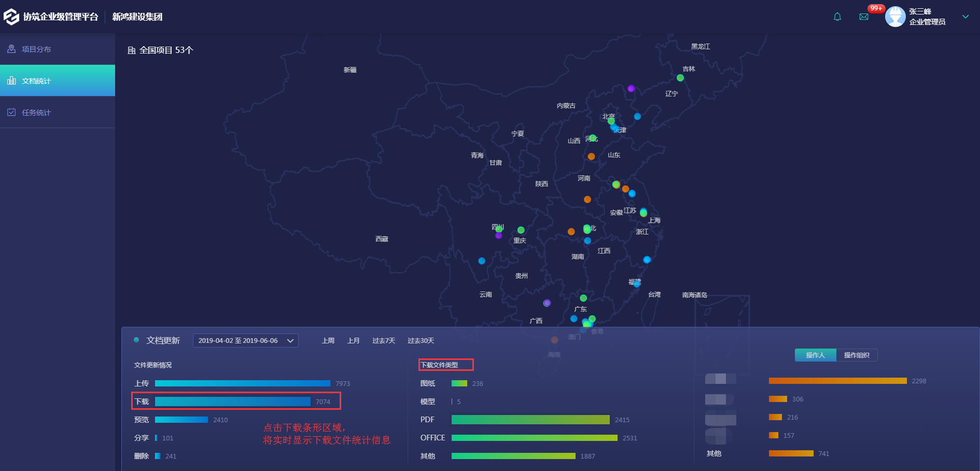This screenshot has height=471, width=980.
Task: Open 任务统计 via its sidebar icon
Action: [x=11, y=112]
